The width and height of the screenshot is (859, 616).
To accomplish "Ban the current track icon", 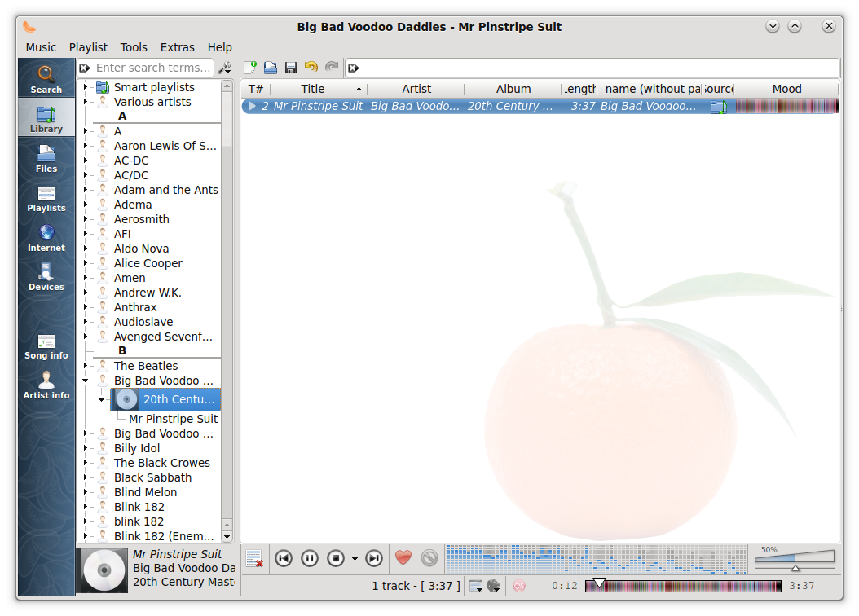I will pyautogui.click(x=429, y=558).
